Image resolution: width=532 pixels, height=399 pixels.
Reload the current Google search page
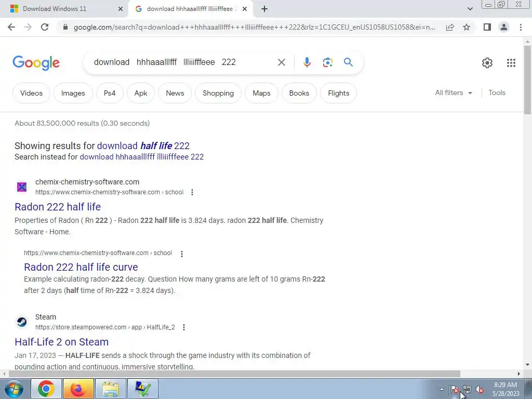click(x=45, y=27)
